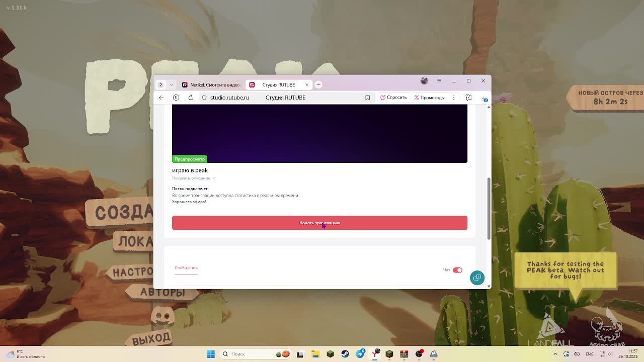Open the taskbar clock and date
Screen dimensions: 644x362
pos(628,354)
